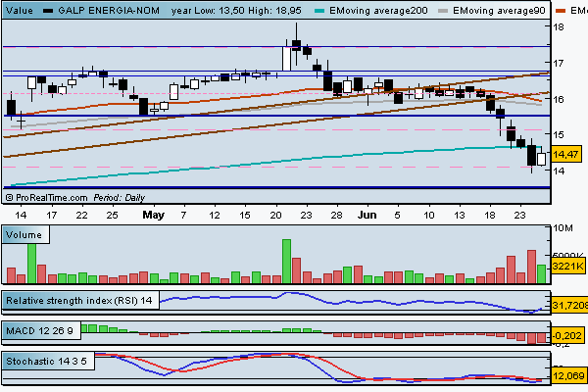588x392 pixels.
Task: Click the Stochastic value tag 12,069
Action: [568, 375]
